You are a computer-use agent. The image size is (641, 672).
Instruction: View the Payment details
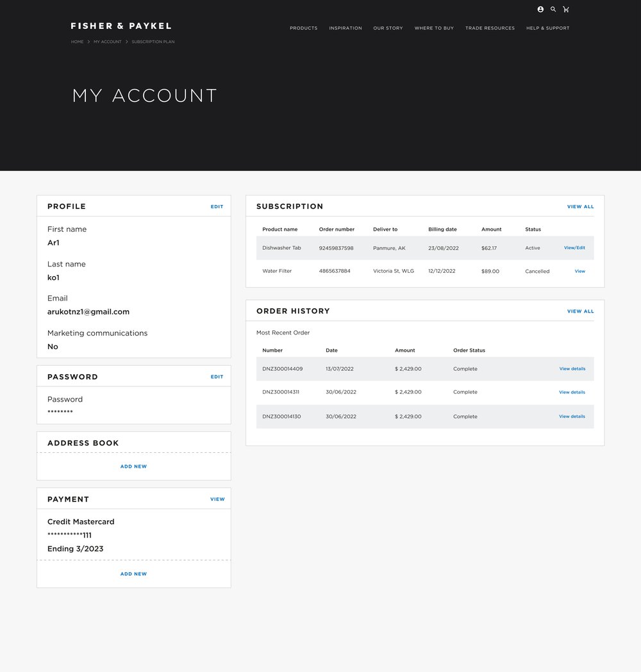pyautogui.click(x=217, y=499)
